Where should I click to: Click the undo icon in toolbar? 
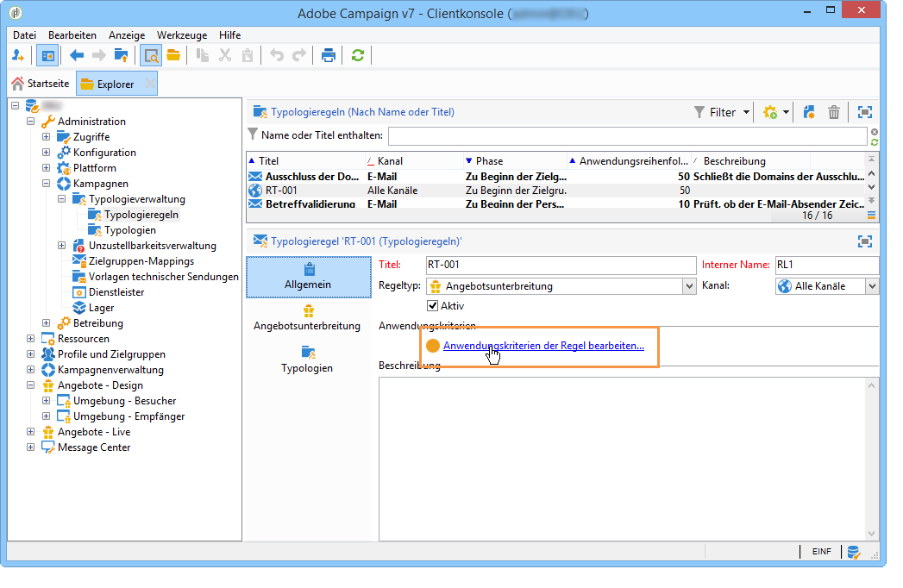pyautogui.click(x=277, y=55)
